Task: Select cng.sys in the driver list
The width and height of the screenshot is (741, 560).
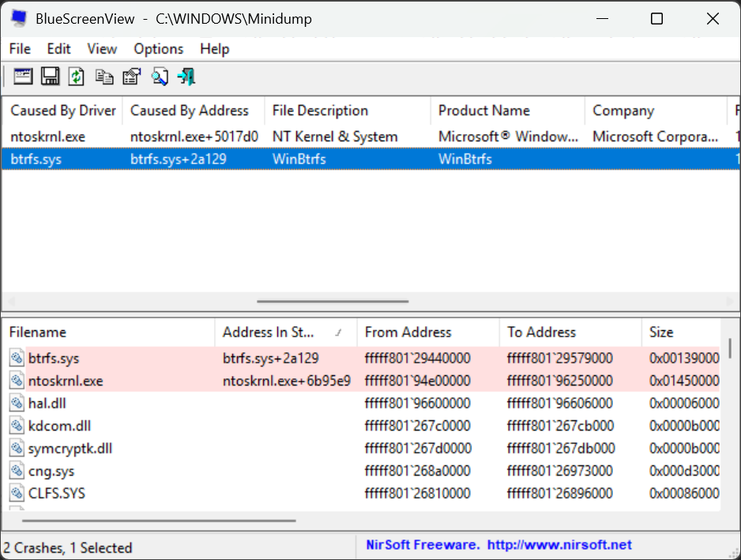Action: point(51,472)
